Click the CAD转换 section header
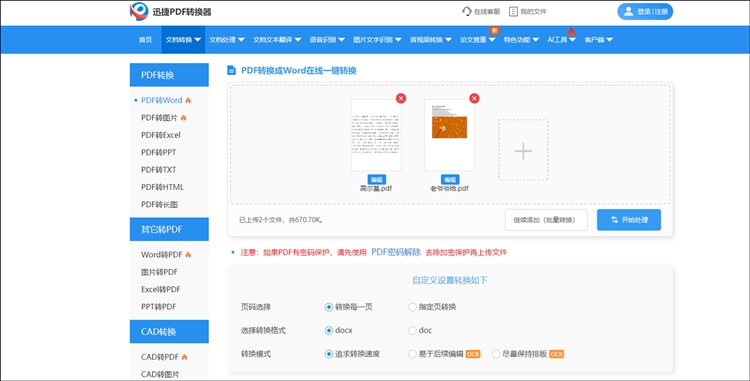This screenshot has height=381, width=750. point(169,332)
